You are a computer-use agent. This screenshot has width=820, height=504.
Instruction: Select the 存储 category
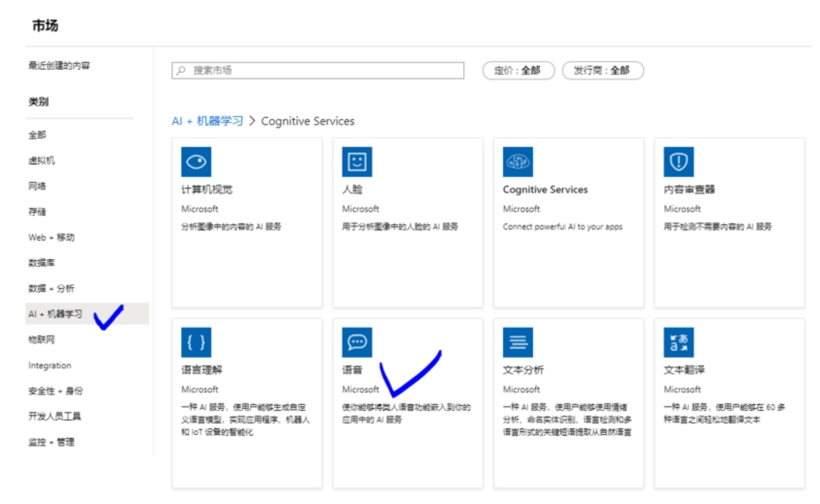coord(37,212)
